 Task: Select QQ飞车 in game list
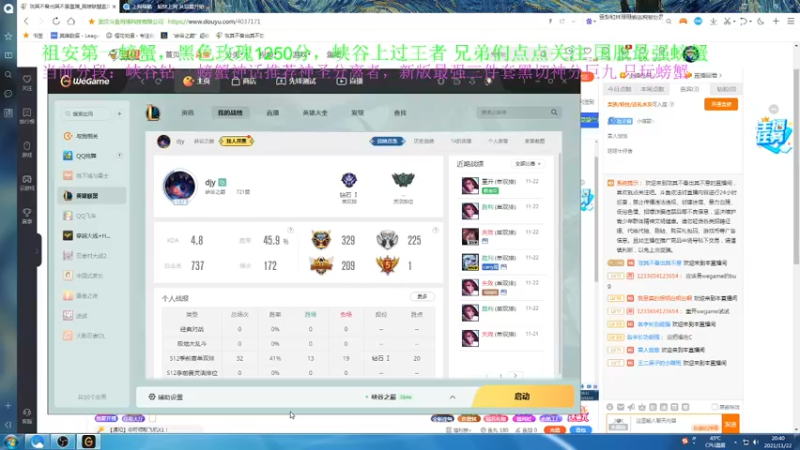(x=92, y=216)
